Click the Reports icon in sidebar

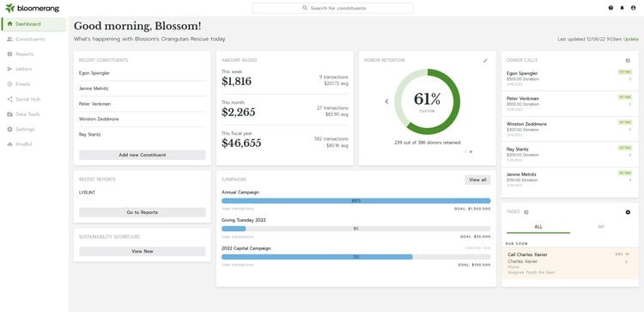[x=9, y=54]
